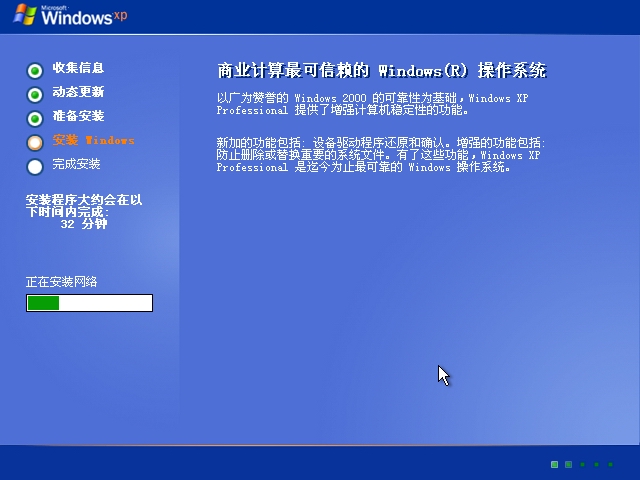This screenshot has height=480, width=640.
Task: Click the second green activity square
Action: pyautogui.click(x=568, y=464)
